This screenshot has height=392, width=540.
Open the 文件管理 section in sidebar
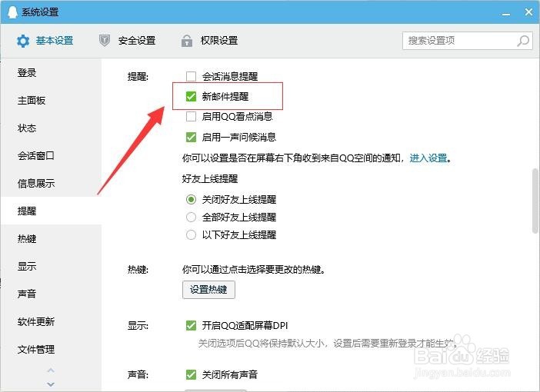51,349
